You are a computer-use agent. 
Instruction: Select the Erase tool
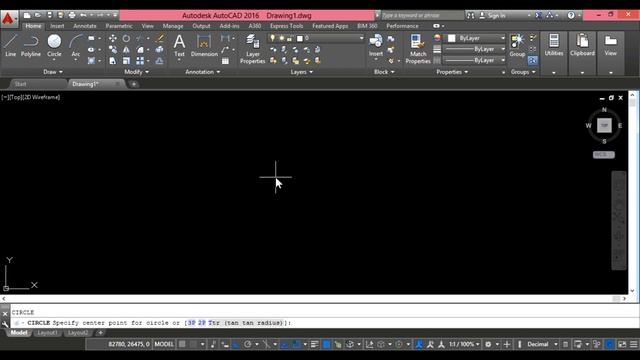coord(160,38)
